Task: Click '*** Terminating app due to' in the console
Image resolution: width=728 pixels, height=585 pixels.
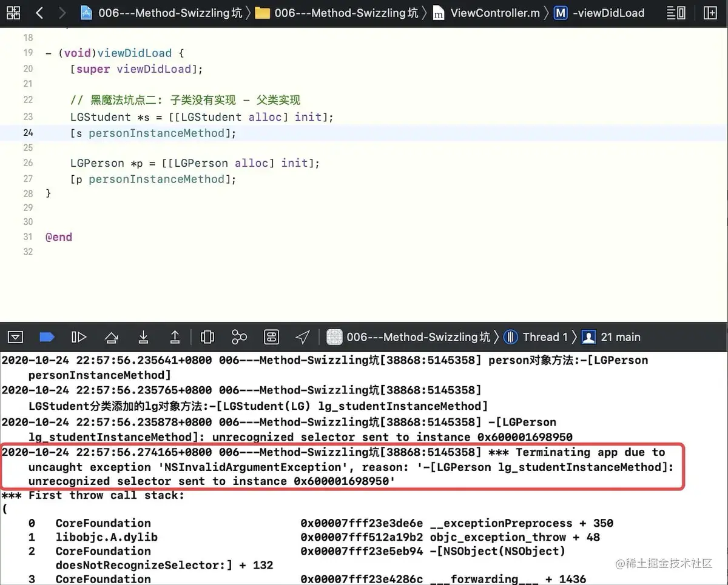Action: point(576,452)
